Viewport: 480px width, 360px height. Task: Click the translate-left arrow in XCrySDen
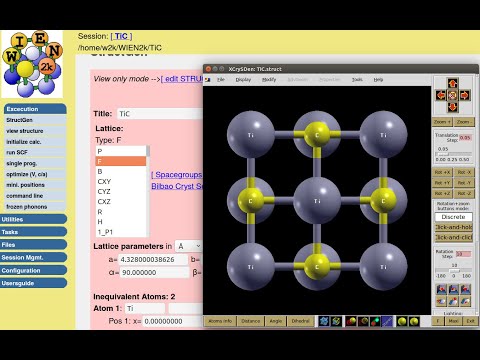point(441,96)
